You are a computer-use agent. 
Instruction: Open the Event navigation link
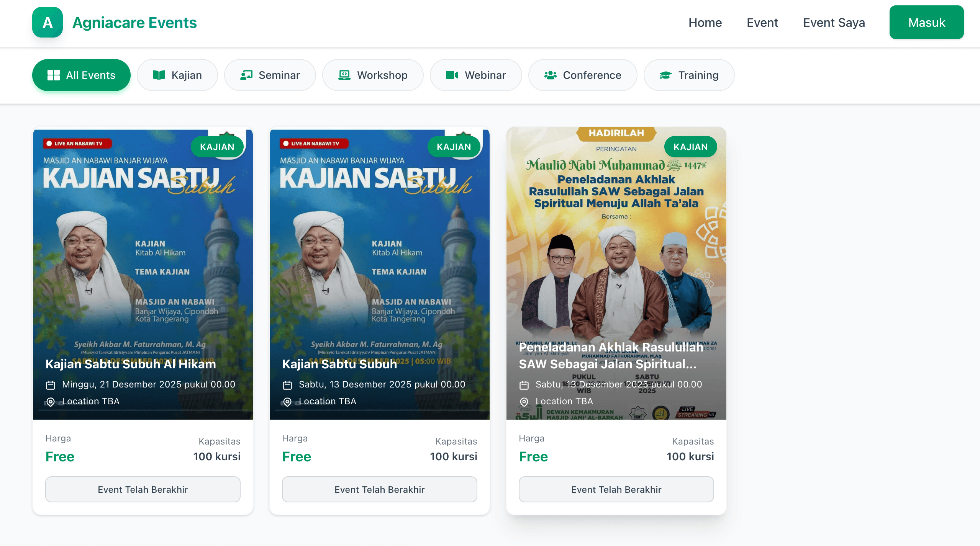click(x=762, y=23)
